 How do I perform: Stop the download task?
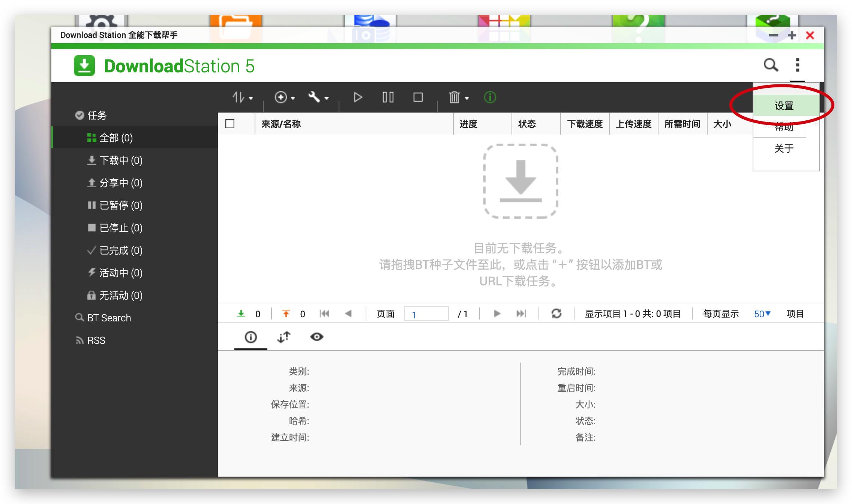417,97
